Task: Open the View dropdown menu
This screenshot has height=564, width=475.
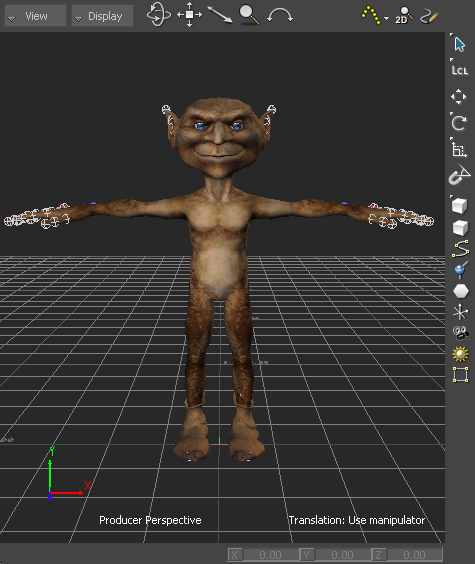Action: pyautogui.click(x=35, y=16)
